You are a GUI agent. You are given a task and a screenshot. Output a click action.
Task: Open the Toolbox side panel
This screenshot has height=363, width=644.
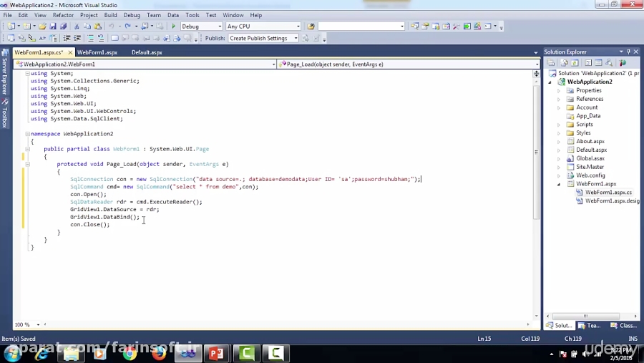5,113
